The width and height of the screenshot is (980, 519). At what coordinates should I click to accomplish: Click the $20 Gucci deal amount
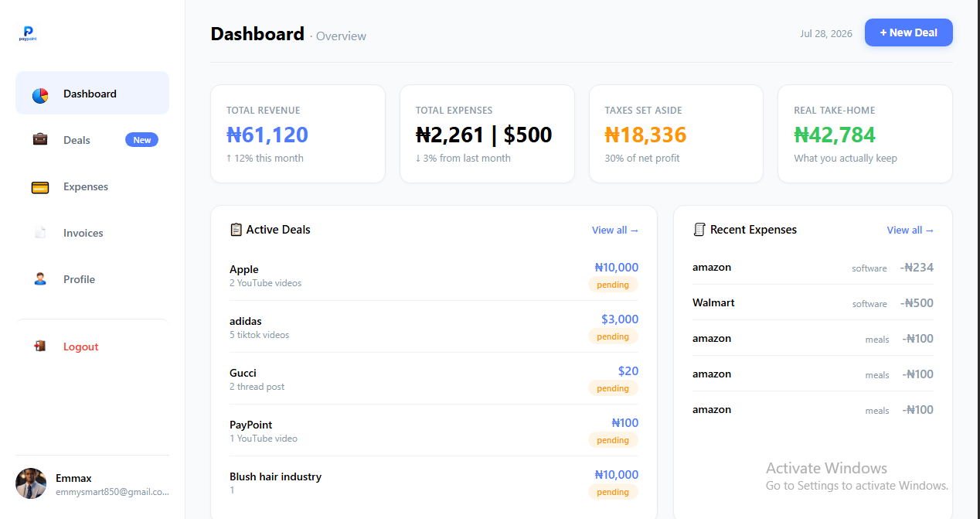coord(628,370)
